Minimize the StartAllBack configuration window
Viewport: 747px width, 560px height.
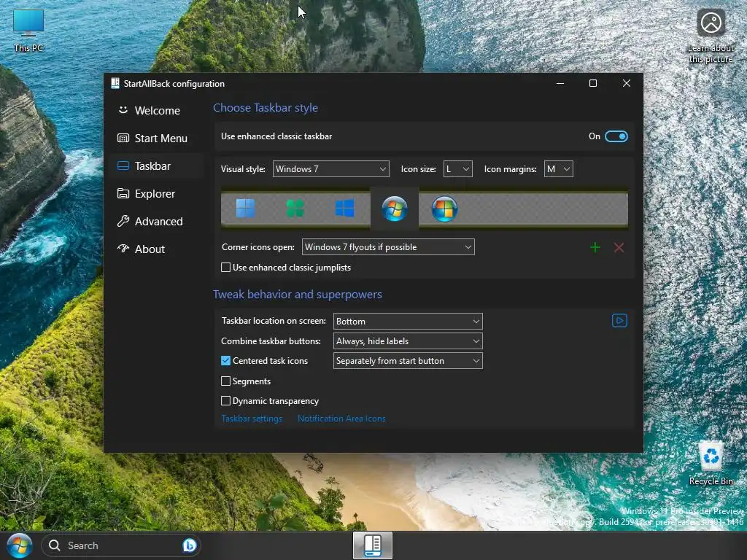[560, 83]
